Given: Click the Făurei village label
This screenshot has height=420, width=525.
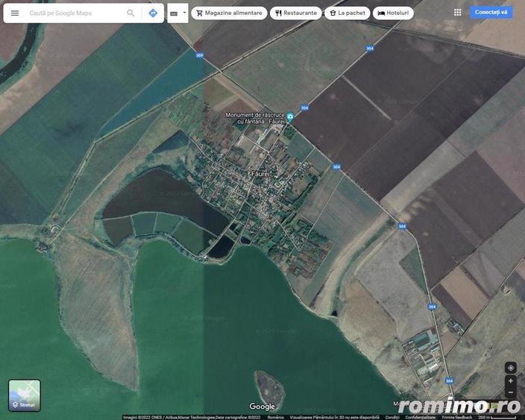Looking at the screenshot, I should click(262, 174).
